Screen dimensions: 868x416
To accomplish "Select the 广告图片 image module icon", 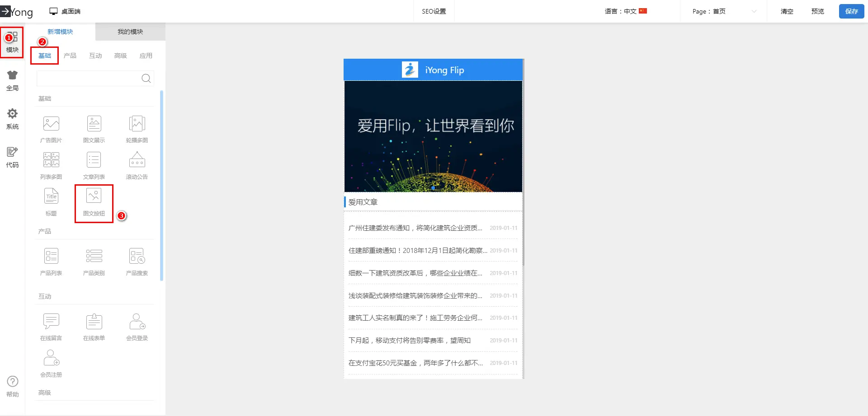I will [x=51, y=124].
